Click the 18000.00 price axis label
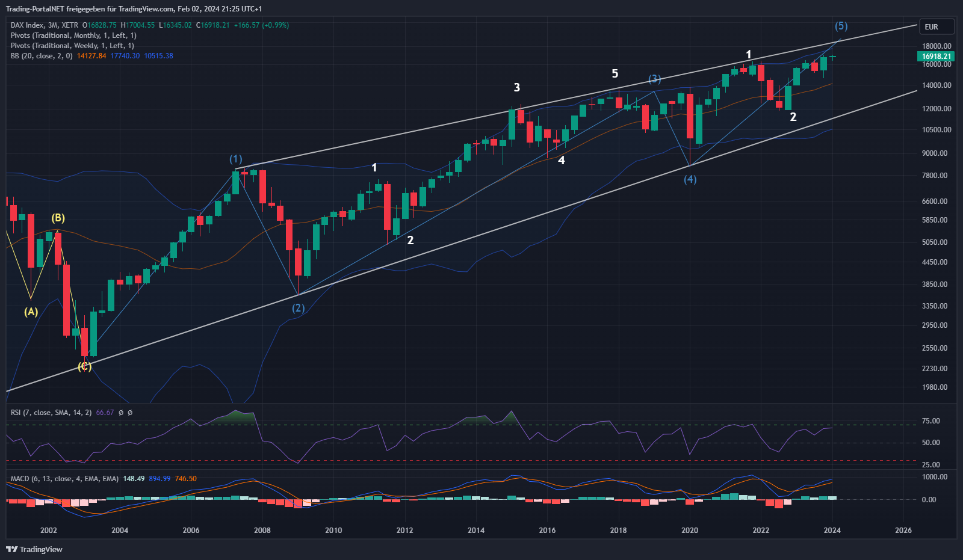 [937, 46]
